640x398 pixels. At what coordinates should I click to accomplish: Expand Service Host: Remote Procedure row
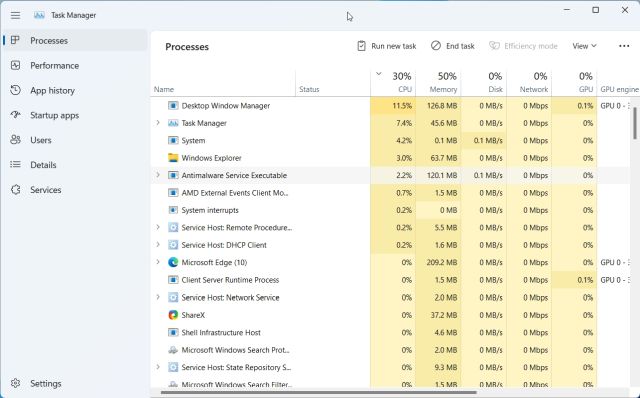pos(158,227)
